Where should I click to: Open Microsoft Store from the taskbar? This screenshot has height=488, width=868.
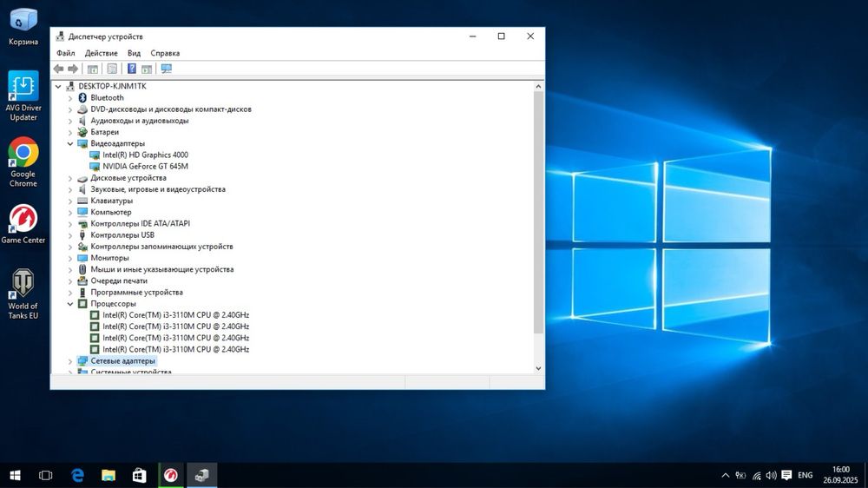coord(140,475)
